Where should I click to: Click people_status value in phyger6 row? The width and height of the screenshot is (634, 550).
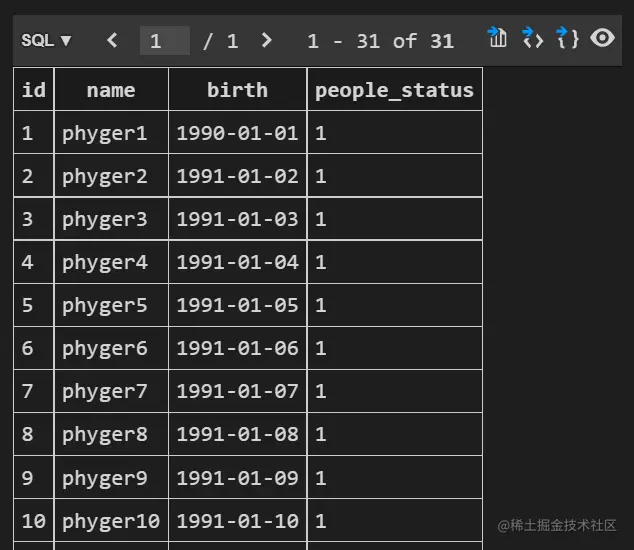point(395,348)
